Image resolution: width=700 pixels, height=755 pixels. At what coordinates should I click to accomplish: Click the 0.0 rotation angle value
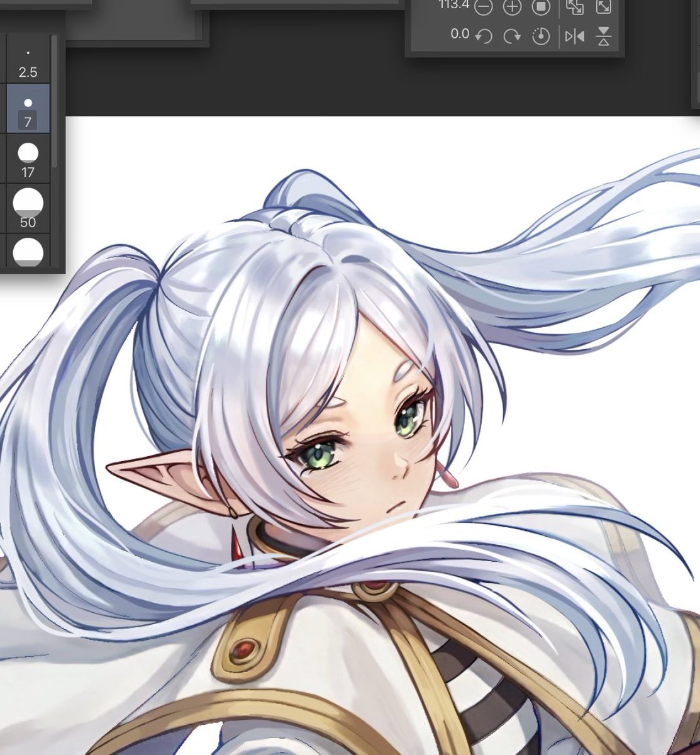click(x=460, y=34)
